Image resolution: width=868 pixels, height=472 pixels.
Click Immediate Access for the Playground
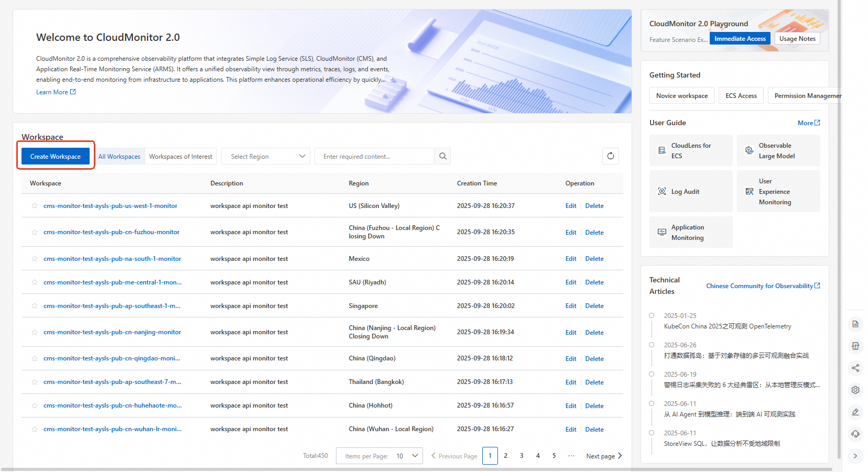click(x=740, y=39)
